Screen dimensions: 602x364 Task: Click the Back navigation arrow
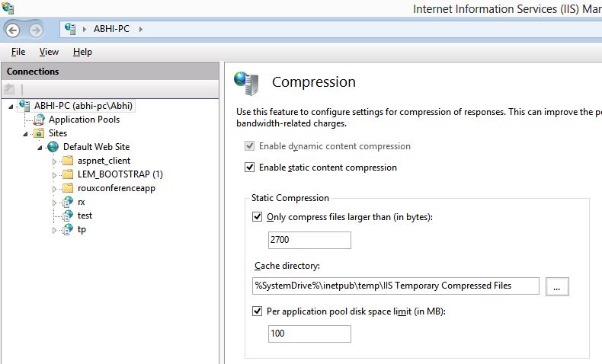click(x=13, y=30)
